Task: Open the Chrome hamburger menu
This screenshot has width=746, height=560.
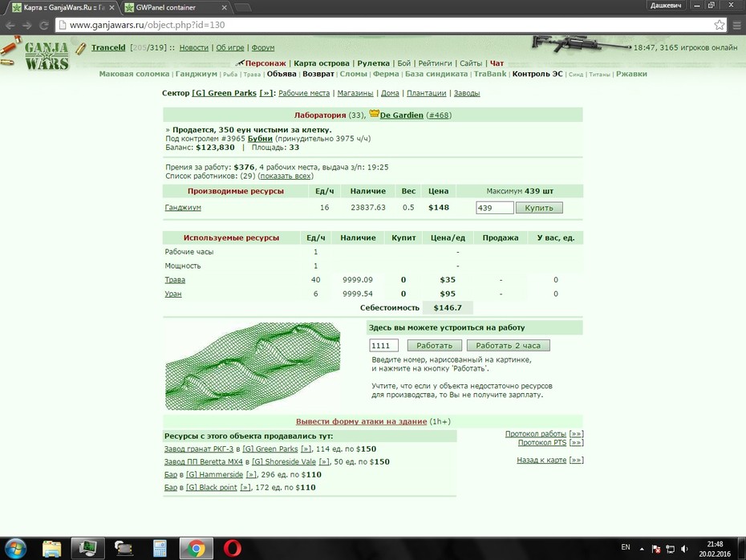Action: [x=736, y=25]
